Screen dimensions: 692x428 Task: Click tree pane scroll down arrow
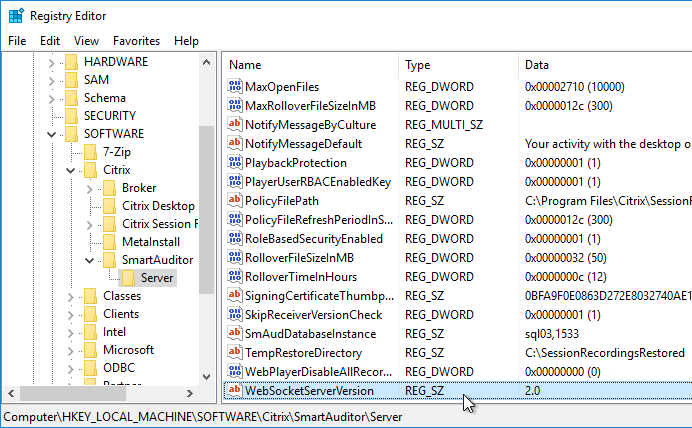206,376
